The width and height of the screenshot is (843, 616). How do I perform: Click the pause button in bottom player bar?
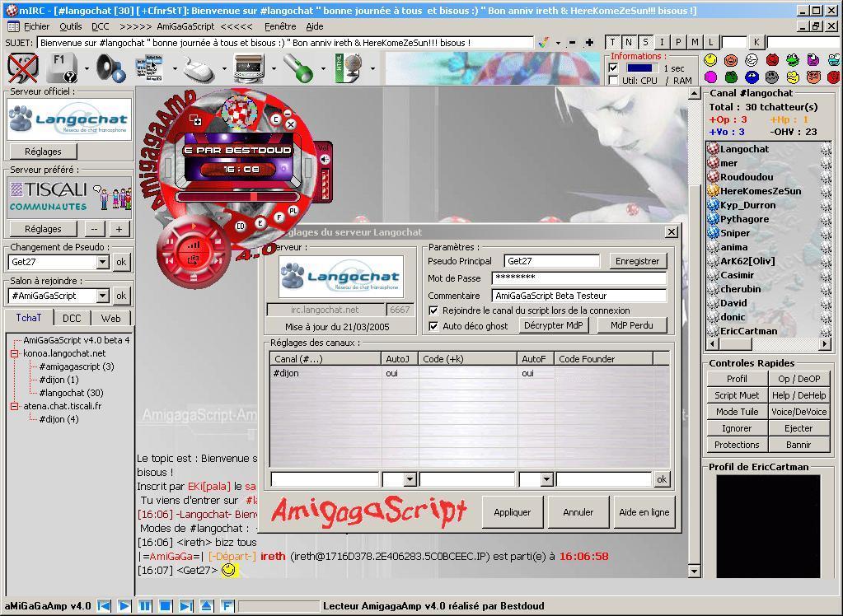[x=145, y=606]
